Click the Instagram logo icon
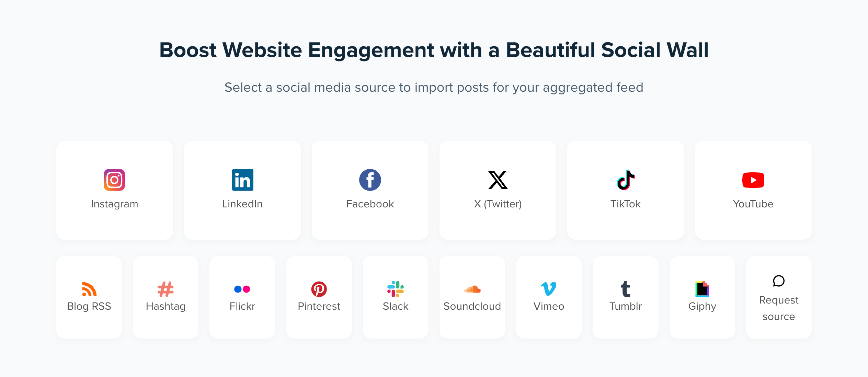The height and width of the screenshot is (377, 868). click(x=114, y=180)
